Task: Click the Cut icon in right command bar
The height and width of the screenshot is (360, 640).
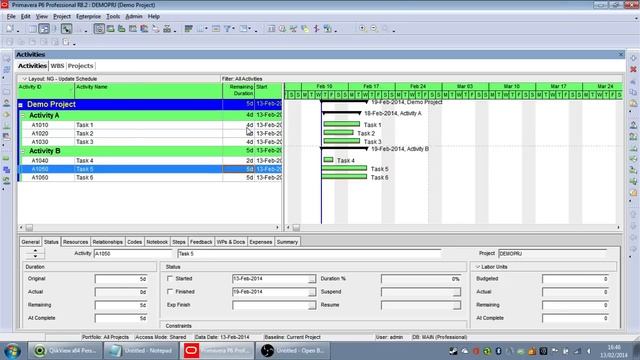Action: point(633,81)
